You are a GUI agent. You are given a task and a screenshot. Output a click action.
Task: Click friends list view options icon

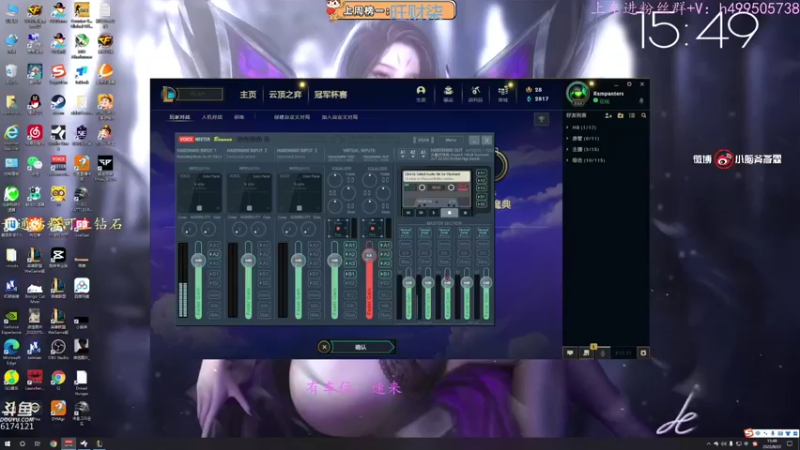coord(632,116)
